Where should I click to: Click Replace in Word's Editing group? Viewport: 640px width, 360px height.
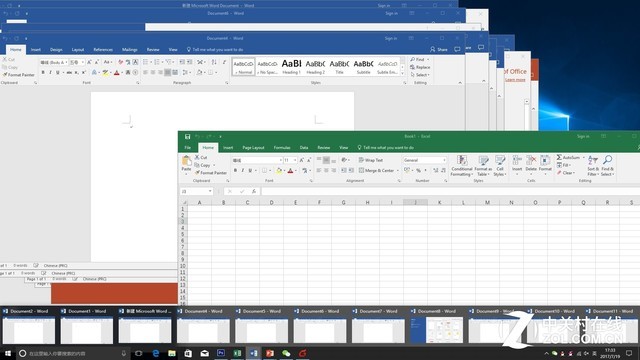click(420, 67)
